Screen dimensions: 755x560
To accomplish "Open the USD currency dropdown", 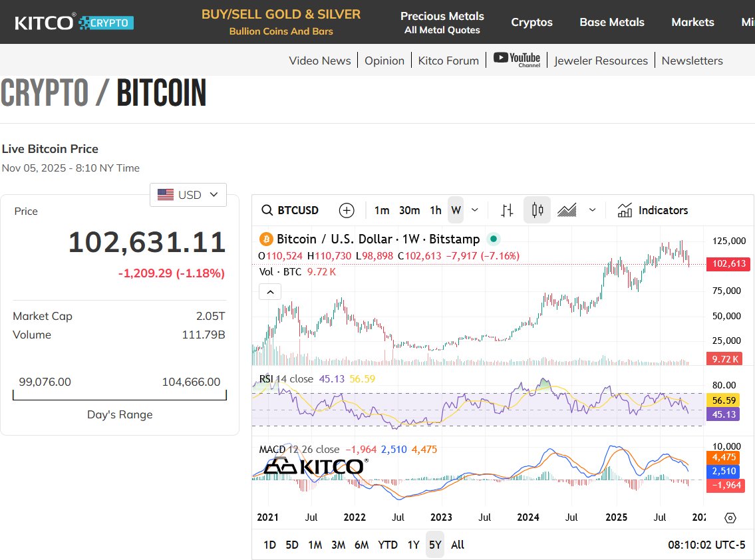I will pyautogui.click(x=188, y=194).
